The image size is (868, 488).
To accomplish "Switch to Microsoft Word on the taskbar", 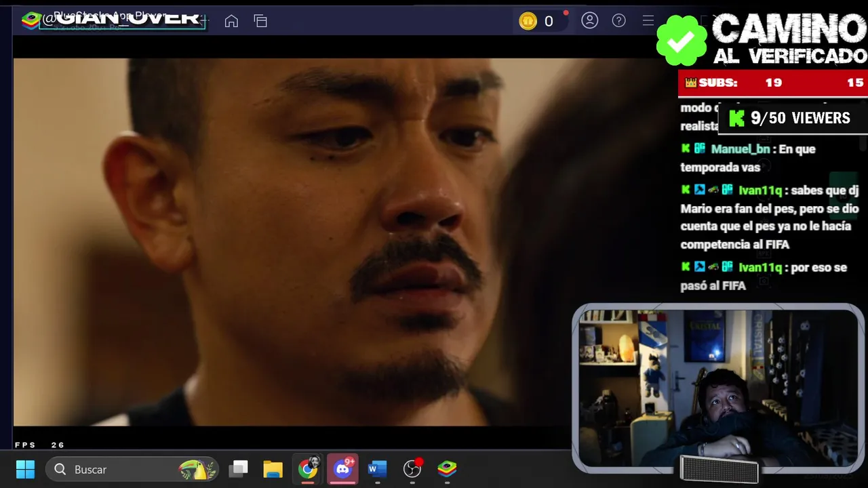I will tap(377, 469).
